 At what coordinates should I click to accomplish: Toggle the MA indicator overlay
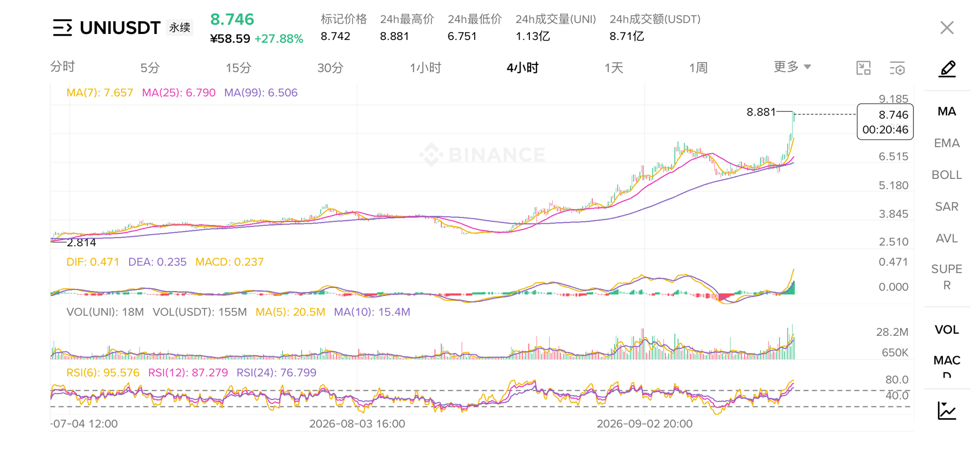(x=947, y=112)
